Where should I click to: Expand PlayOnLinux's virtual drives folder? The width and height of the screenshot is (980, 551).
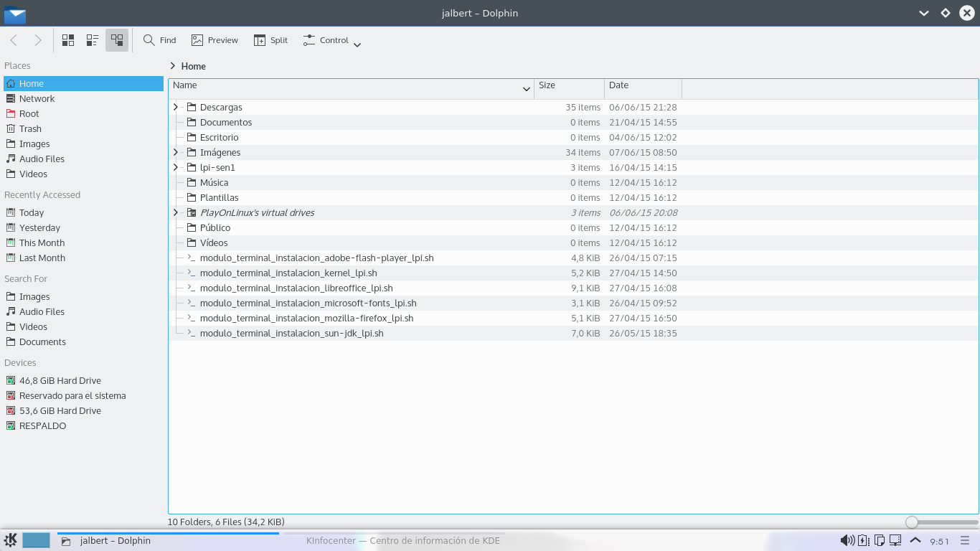click(176, 212)
